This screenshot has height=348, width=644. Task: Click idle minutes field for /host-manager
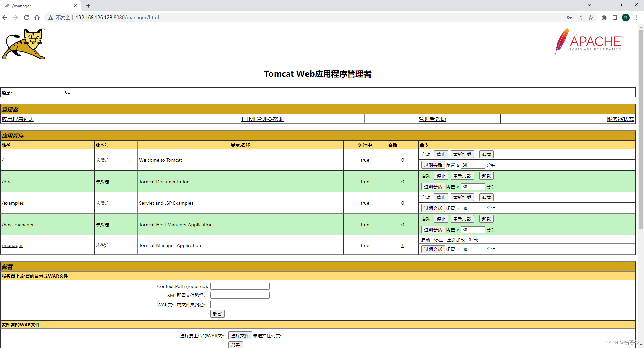click(x=473, y=230)
